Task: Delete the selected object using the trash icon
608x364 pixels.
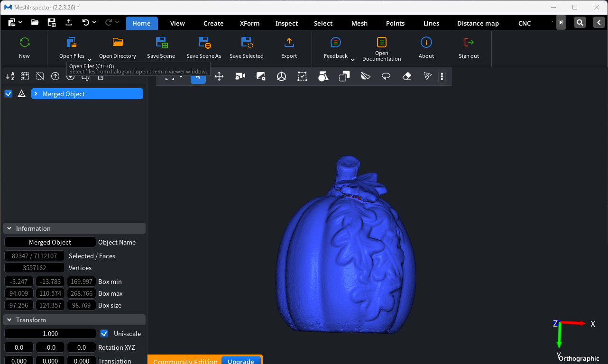Action: pos(100,77)
